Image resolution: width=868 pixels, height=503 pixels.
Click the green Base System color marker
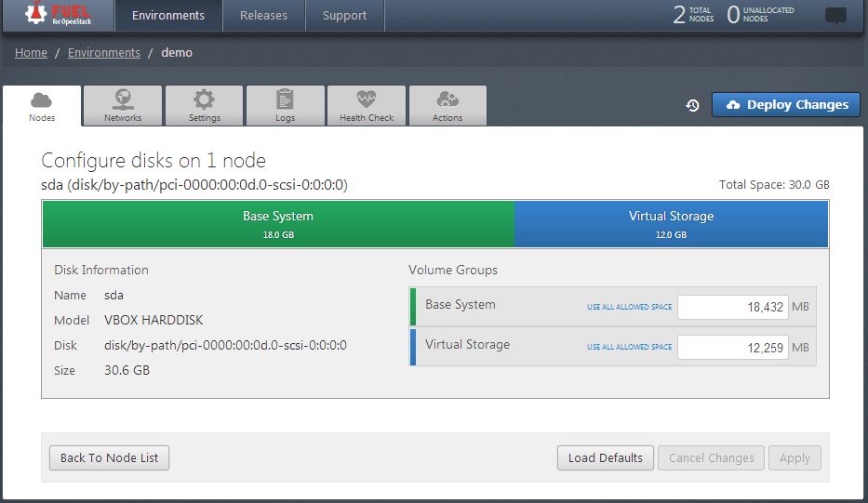pyautogui.click(x=413, y=307)
